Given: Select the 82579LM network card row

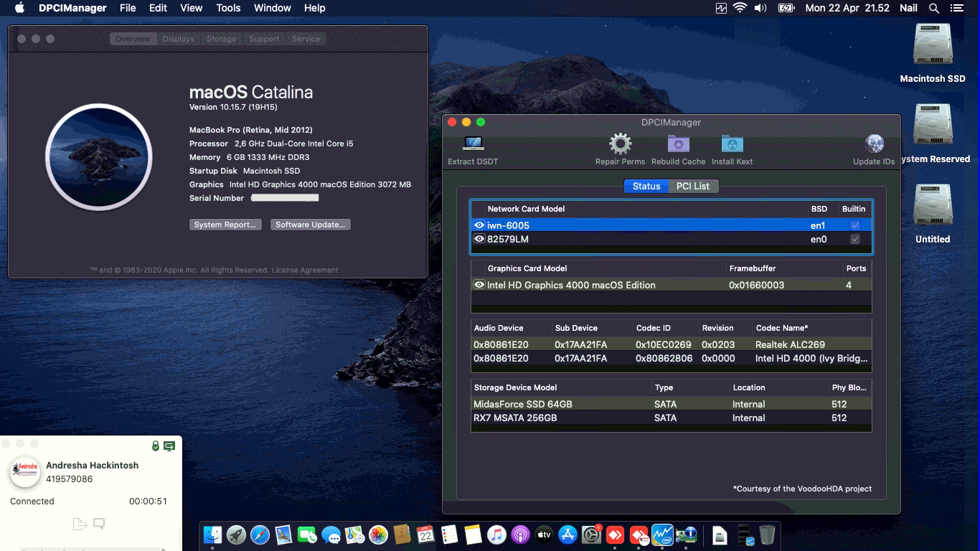Looking at the screenshot, I should point(672,239).
